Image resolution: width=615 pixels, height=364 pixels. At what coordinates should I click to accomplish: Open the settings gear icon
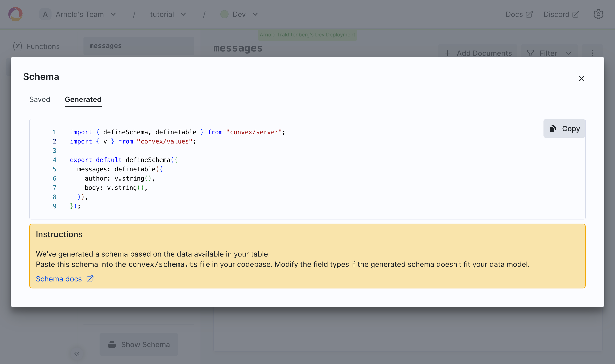click(598, 14)
